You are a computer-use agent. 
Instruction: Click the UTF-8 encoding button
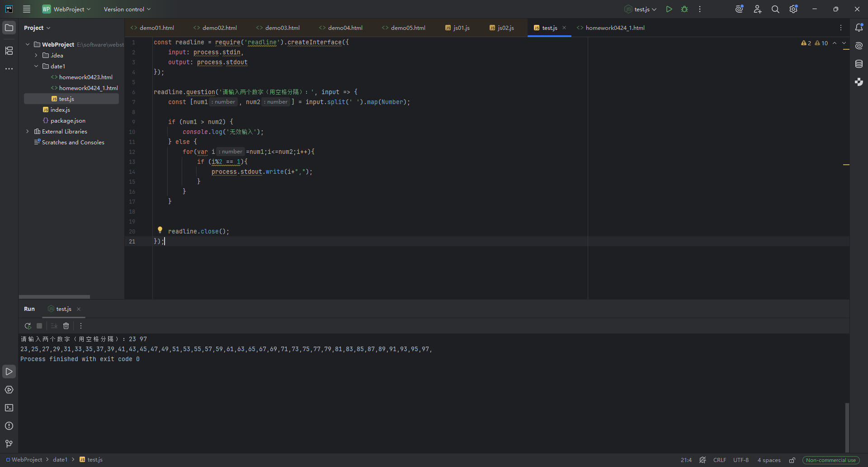(741, 460)
